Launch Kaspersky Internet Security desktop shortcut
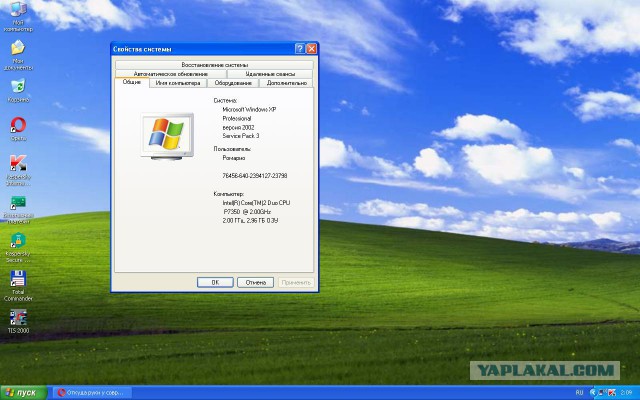Image resolution: width=640 pixels, height=400 pixels. click(x=18, y=170)
